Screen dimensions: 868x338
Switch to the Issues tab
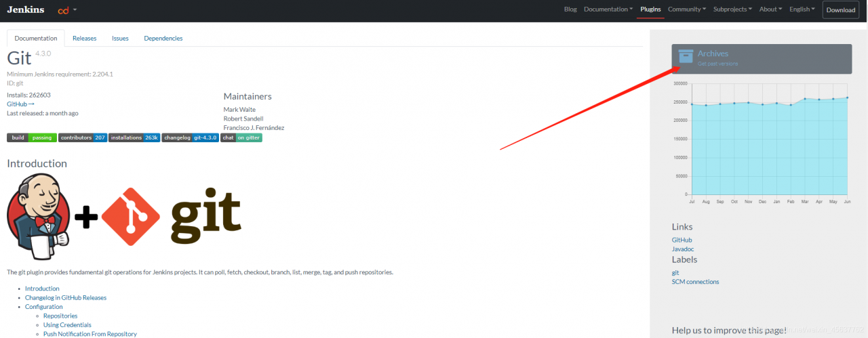[120, 39]
